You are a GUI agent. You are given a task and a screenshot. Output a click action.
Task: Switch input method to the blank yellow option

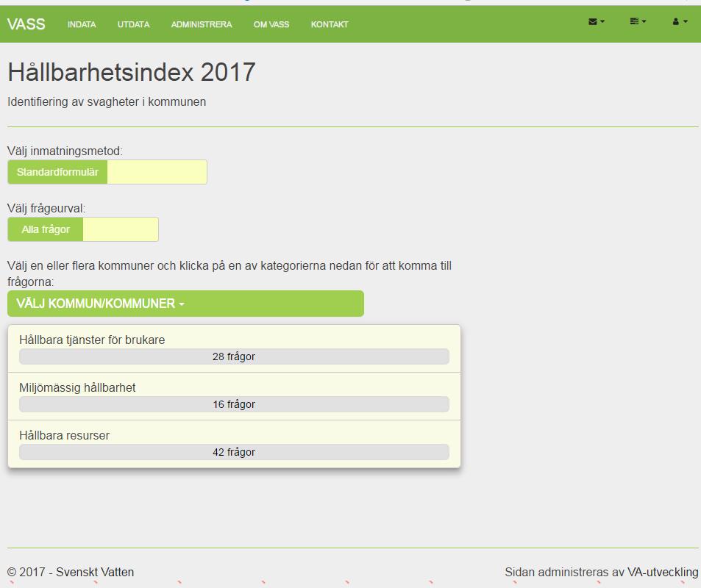coord(157,172)
